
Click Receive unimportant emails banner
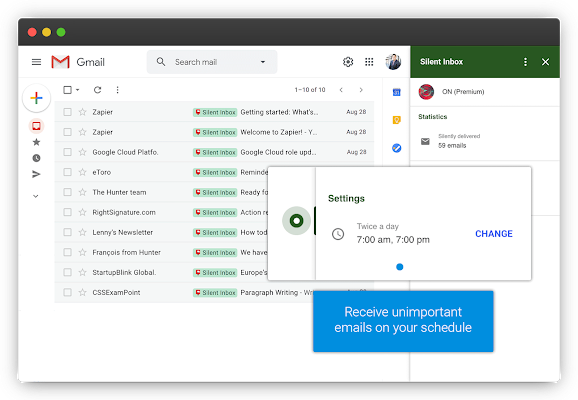pos(403,321)
